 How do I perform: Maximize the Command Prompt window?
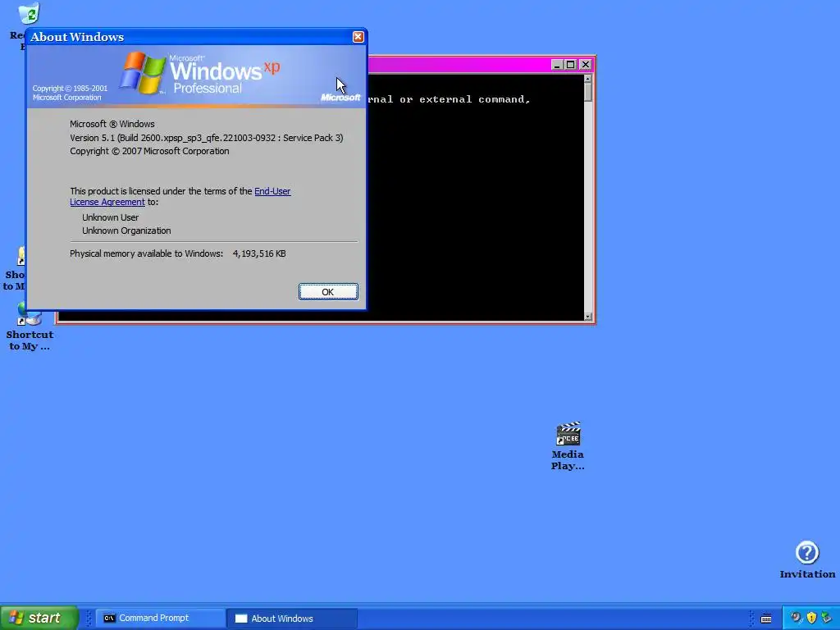571,65
